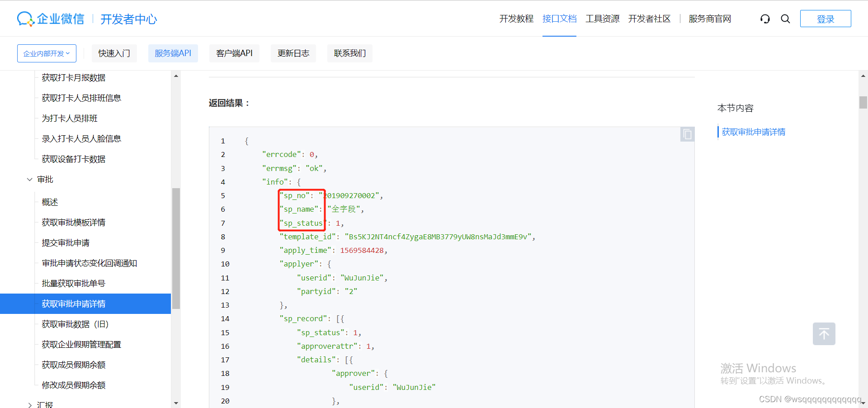Switch to the 客户端API tab
The image size is (868, 408).
234,53
